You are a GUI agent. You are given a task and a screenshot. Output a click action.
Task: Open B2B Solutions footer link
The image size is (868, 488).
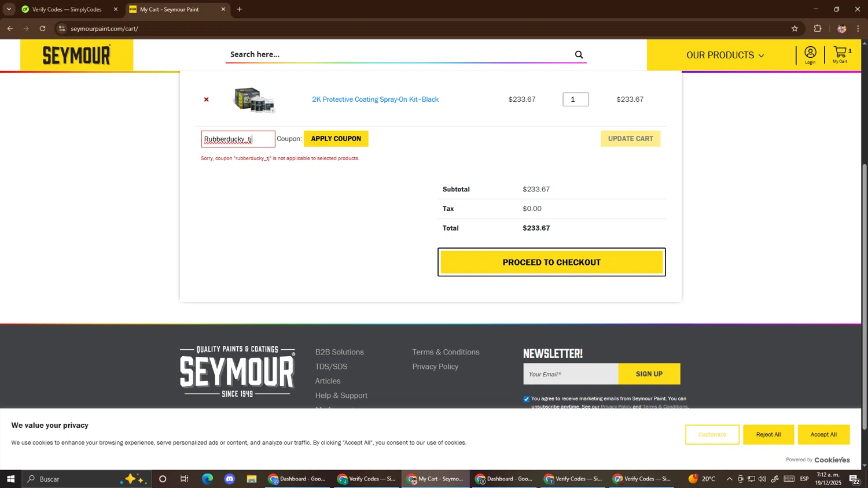pos(339,352)
